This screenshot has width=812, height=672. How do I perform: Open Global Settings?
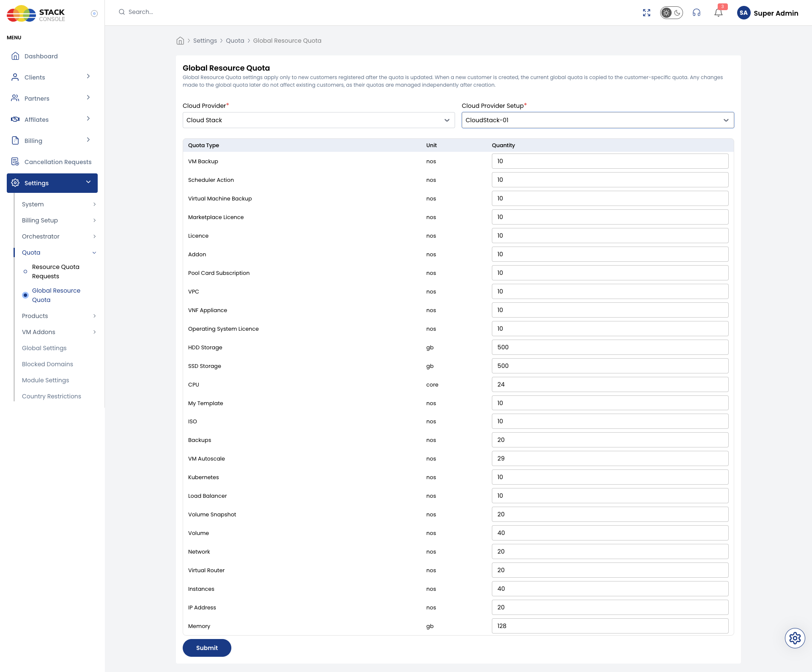[x=44, y=348]
